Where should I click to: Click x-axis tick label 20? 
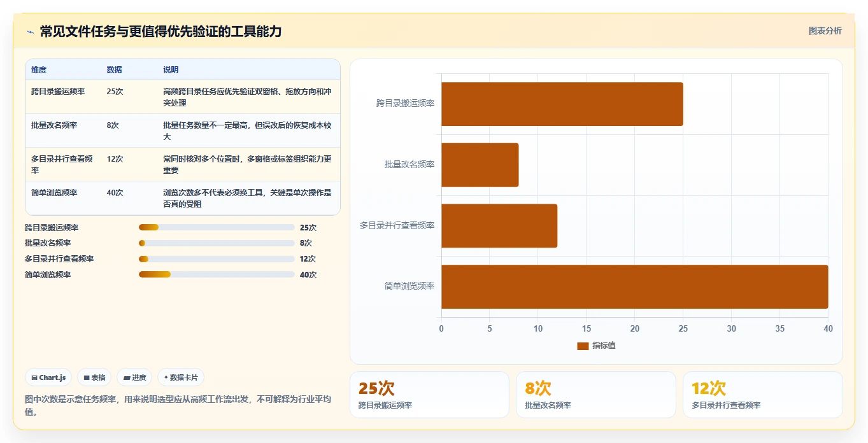[x=635, y=328]
